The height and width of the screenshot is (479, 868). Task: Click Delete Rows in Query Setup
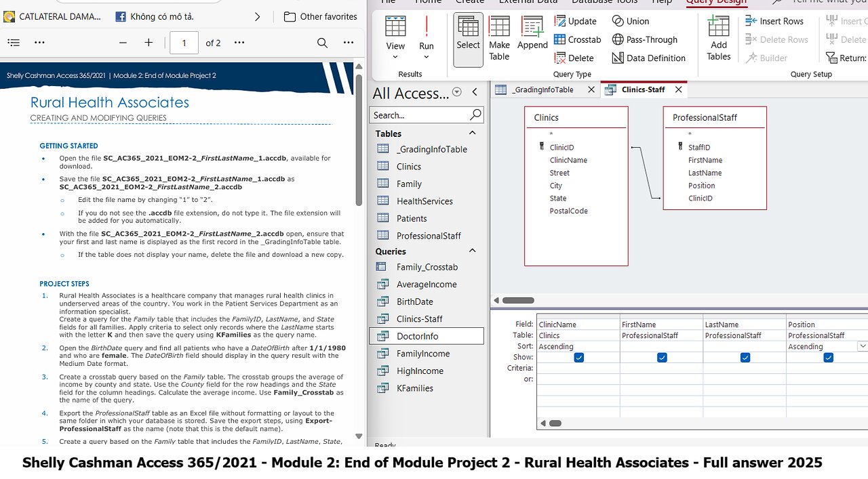point(776,39)
